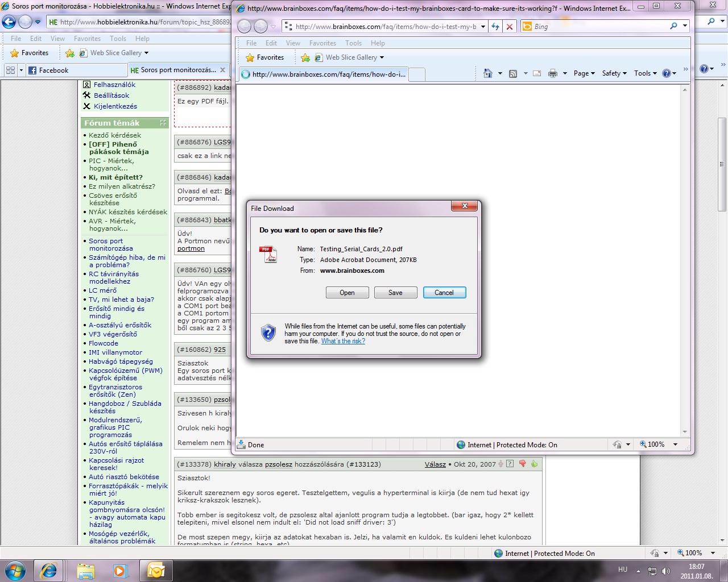
Task: Select the brainboxes.com tab
Action: (324, 74)
